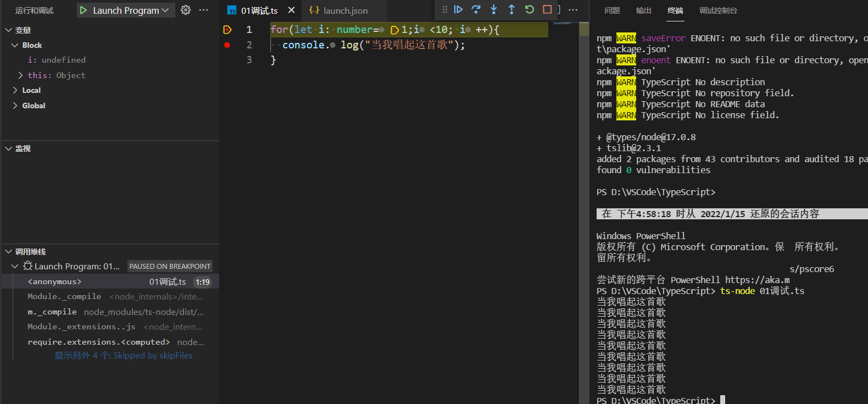Restart the debug session
This screenshot has height=404, width=868.
[x=530, y=9]
